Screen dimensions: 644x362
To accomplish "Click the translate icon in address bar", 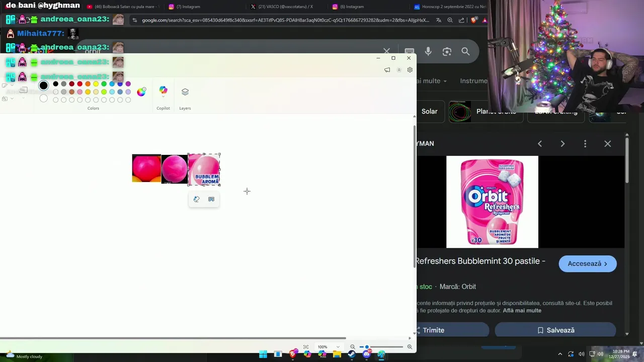I will click(439, 20).
